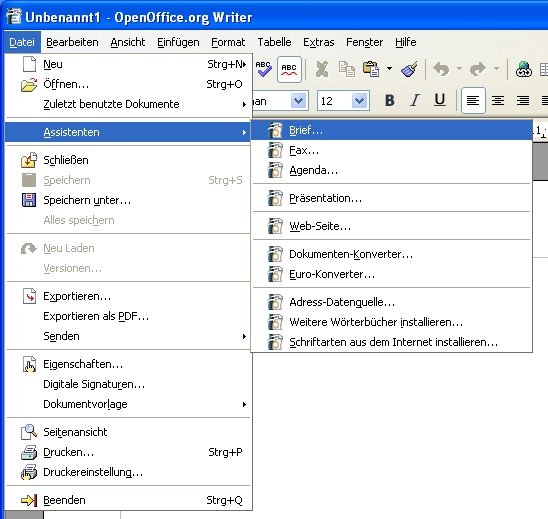Click the Dokumenten-Konverter wizard icon
The image size is (548, 519).
point(275,254)
